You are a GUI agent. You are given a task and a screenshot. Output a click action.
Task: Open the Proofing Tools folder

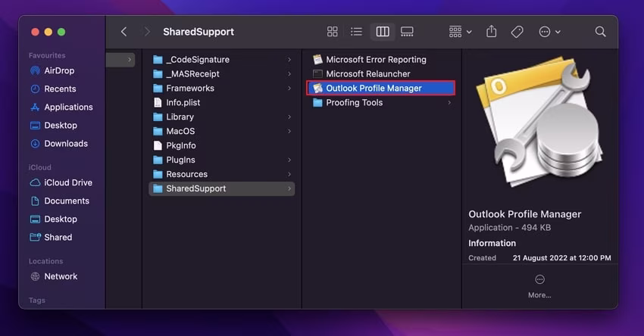(x=354, y=103)
